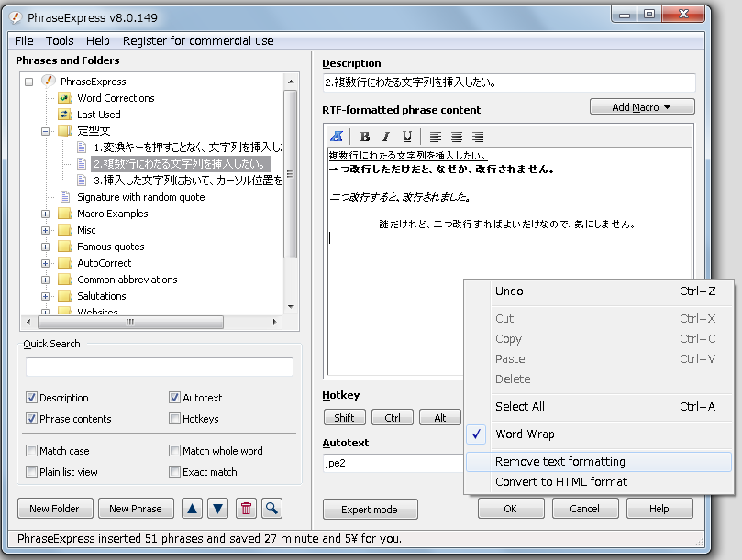Screen dimensions: 742x560
Task: Click Famous quotes folder icon
Action: coord(65,247)
